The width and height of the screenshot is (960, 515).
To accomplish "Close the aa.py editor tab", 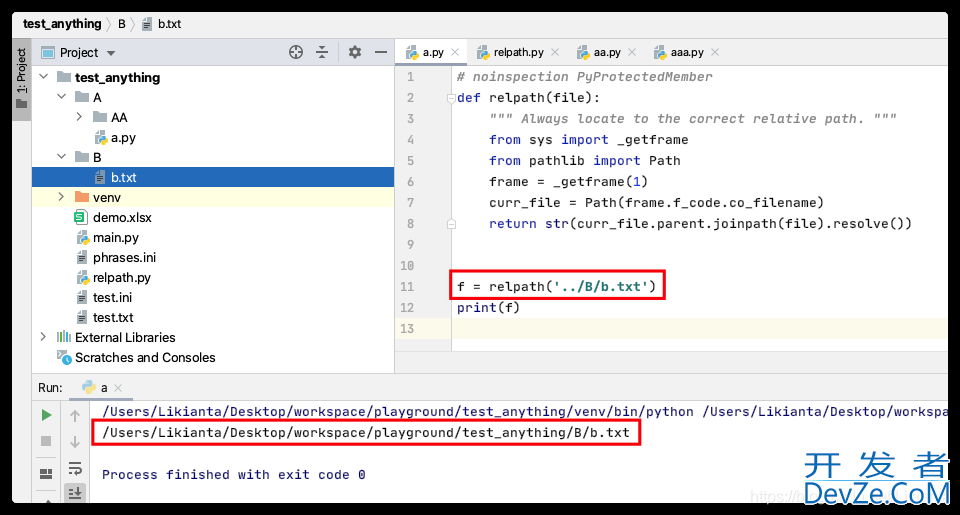I will tap(632, 53).
